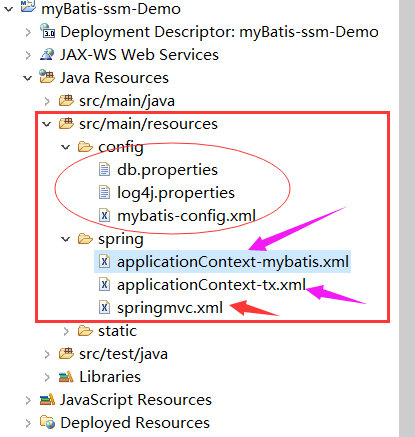The width and height of the screenshot is (415, 437).
Task: Click the myBatis-ssm-Demo project icon
Action: [28, 7]
